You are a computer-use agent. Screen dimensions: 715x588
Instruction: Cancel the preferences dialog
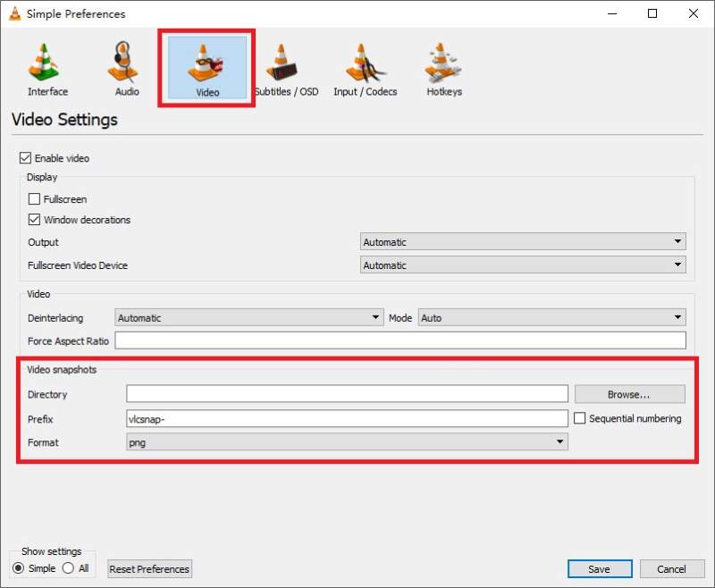[x=672, y=569]
